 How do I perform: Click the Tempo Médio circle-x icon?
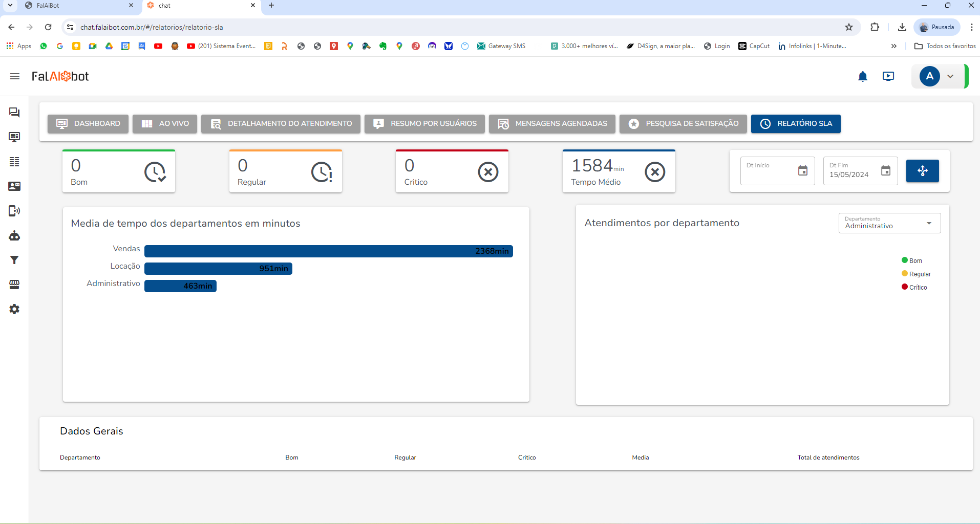[x=655, y=172]
